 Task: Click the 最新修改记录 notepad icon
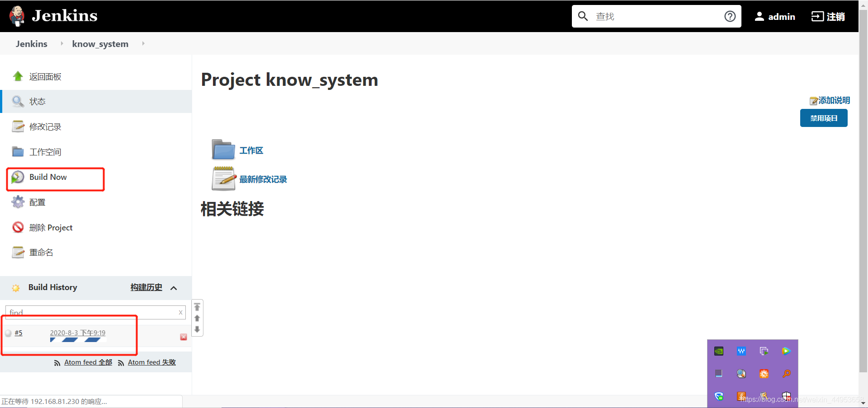click(x=224, y=178)
